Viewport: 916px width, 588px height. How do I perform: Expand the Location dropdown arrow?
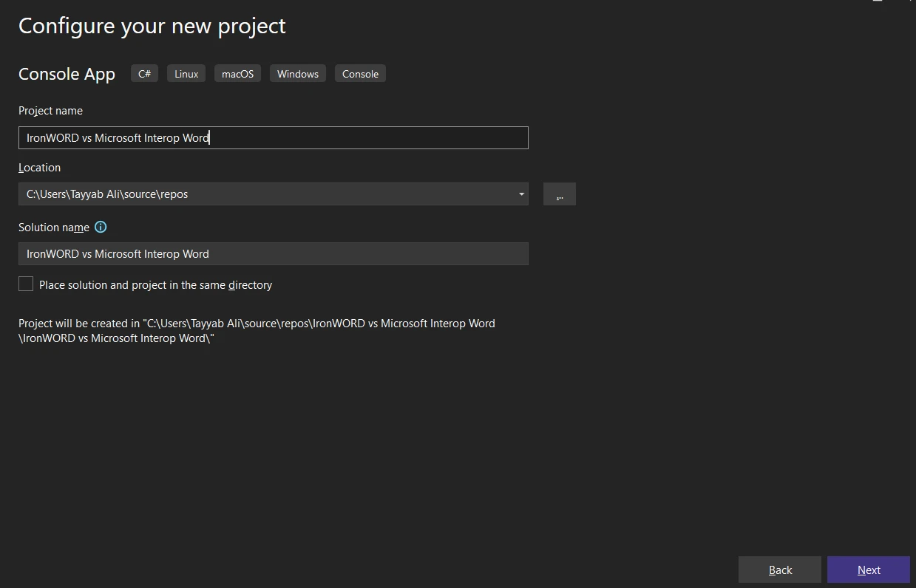(521, 194)
